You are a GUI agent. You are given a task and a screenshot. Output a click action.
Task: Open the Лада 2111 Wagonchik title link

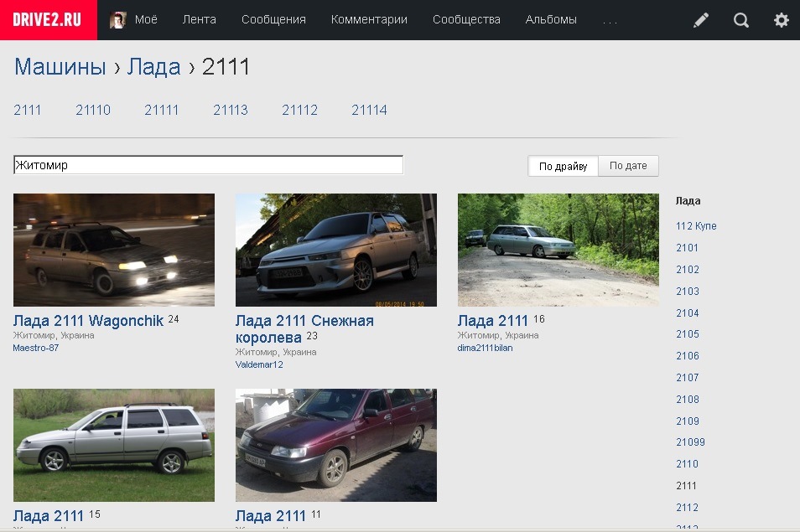(x=88, y=321)
